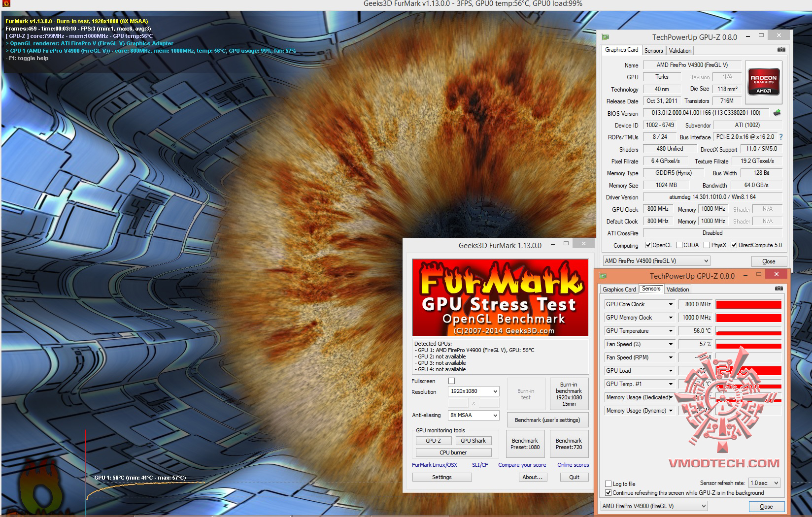Click the screenshot camera icon in the upper GPU-Z window
812x517 pixels.
[x=781, y=50]
